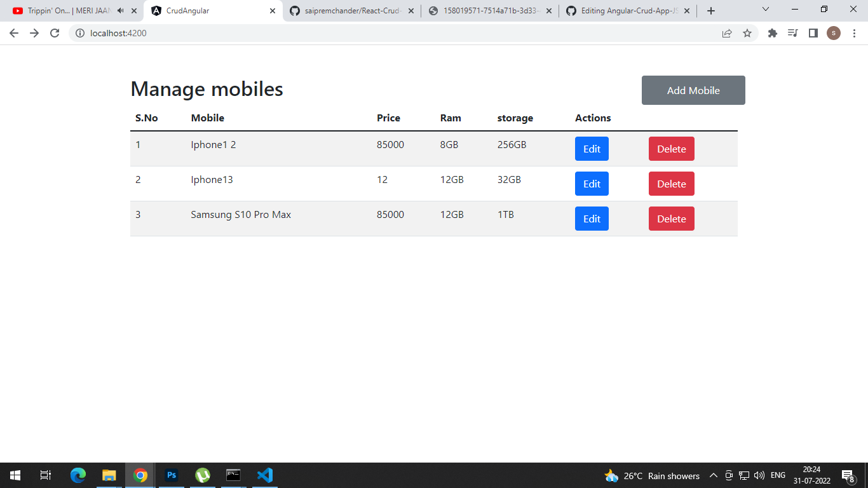Screen dimensions: 868x488
Task: Close the CrudAngular tab
Action: click(273, 11)
